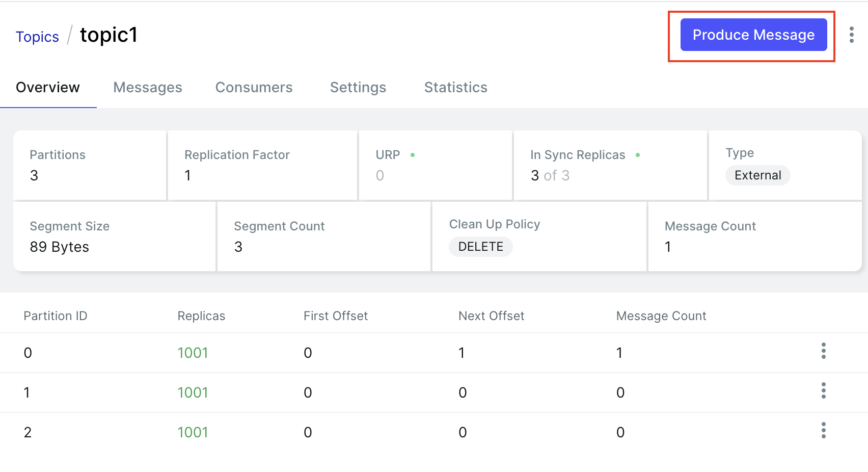
Task: Click the Partition ID column header
Action: (x=56, y=316)
